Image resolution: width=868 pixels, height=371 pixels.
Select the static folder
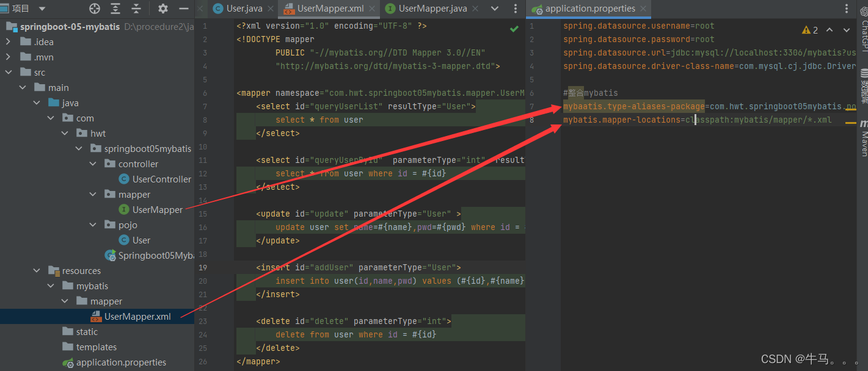point(87,332)
